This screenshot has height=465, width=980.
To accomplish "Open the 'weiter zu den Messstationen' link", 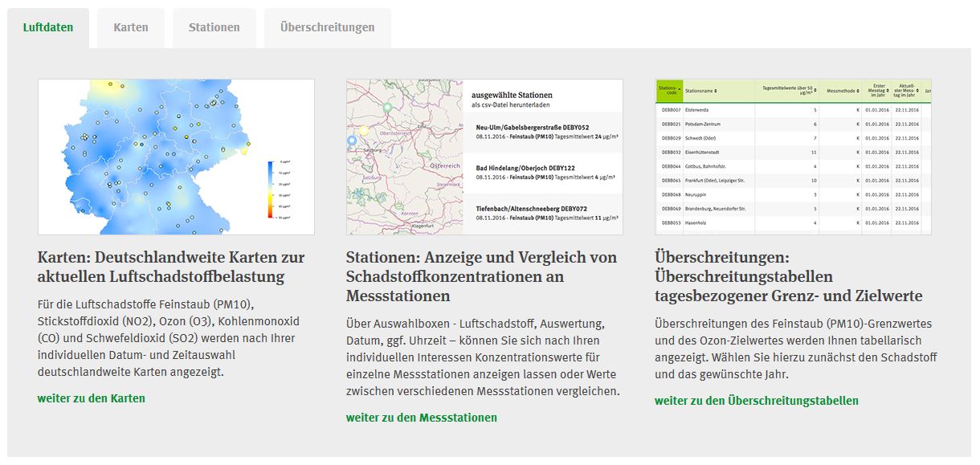I will [421, 418].
